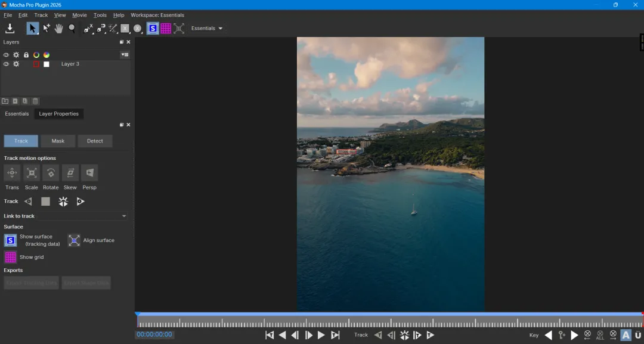
Task: Click the Persp track motion icon
Action: point(89,173)
